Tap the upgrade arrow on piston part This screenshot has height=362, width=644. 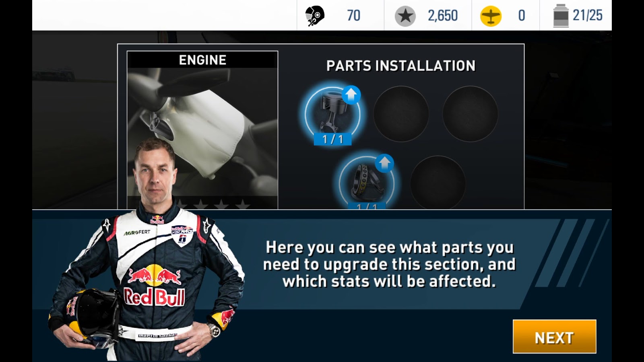pyautogui.click(x=351, y=95)
